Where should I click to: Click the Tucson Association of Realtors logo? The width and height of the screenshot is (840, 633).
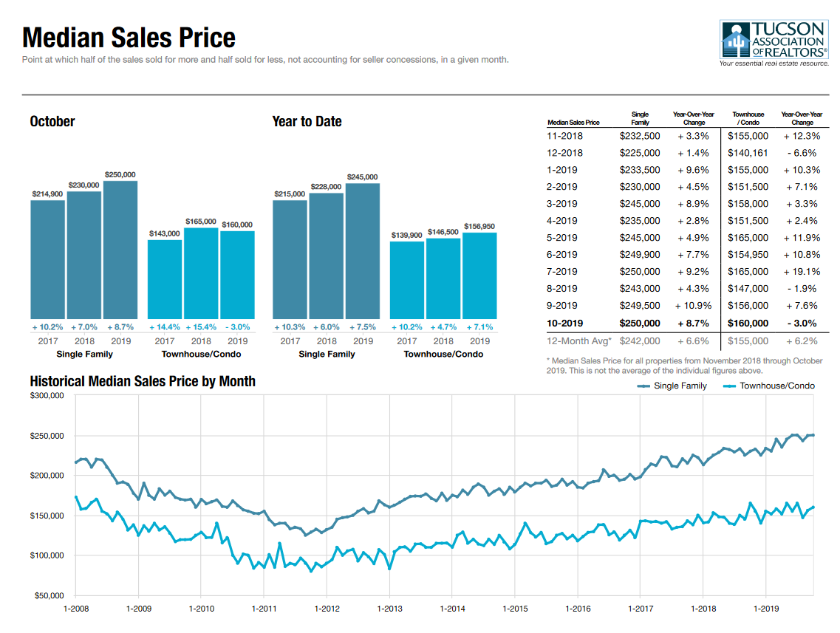pyautogui.click(x=774, y=44)
